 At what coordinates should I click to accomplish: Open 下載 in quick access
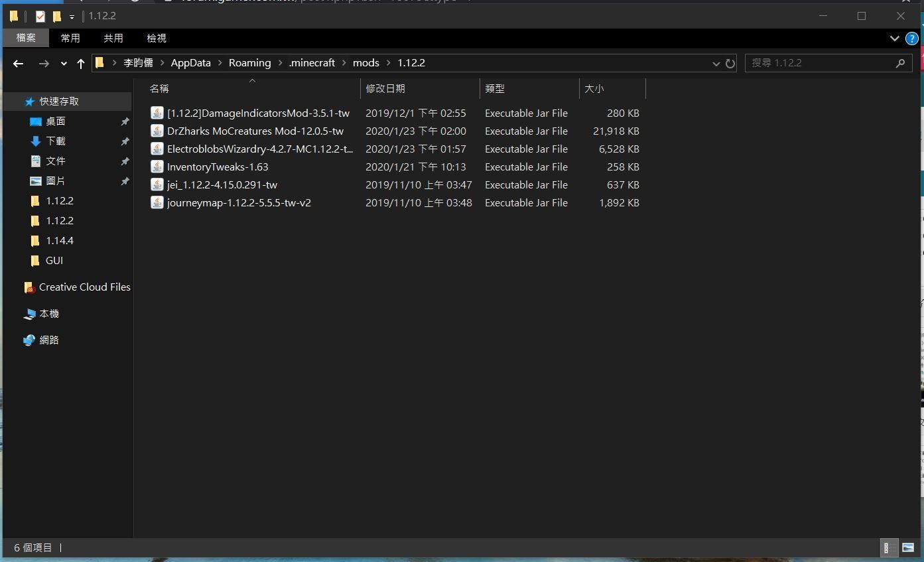pos(56,141)
